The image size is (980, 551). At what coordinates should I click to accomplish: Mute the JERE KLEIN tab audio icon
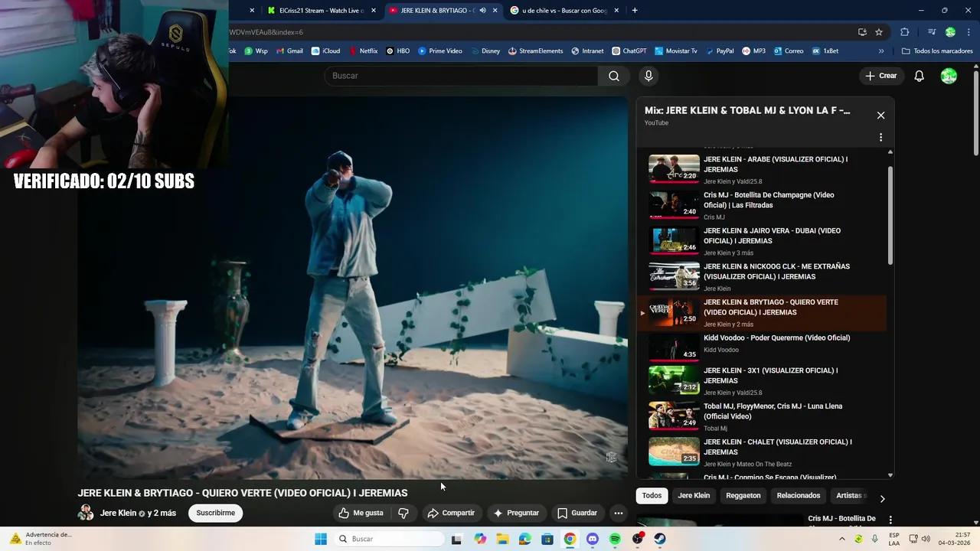(482, 10)
